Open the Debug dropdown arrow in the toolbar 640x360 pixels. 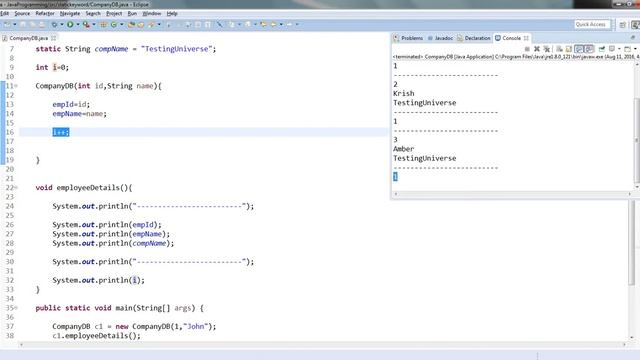62,24
